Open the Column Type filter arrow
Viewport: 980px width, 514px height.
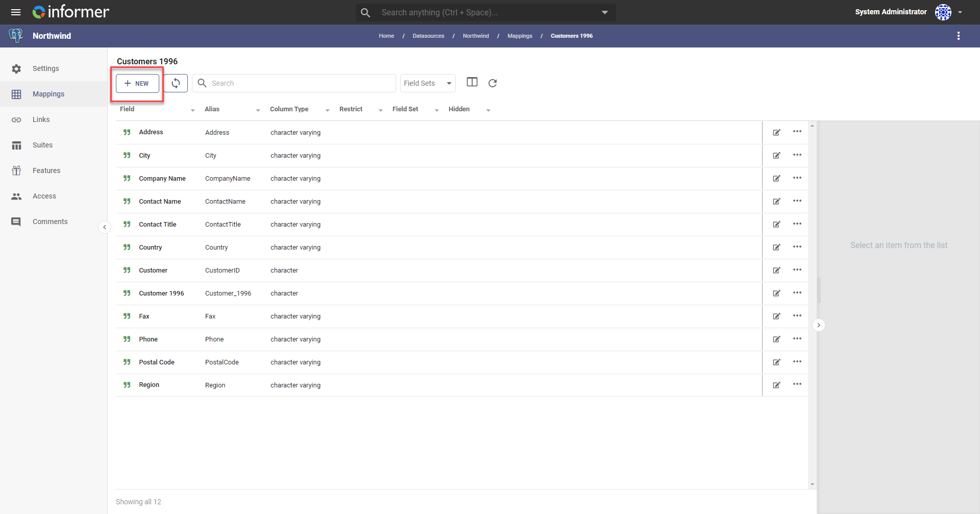[x=328, y=110]
